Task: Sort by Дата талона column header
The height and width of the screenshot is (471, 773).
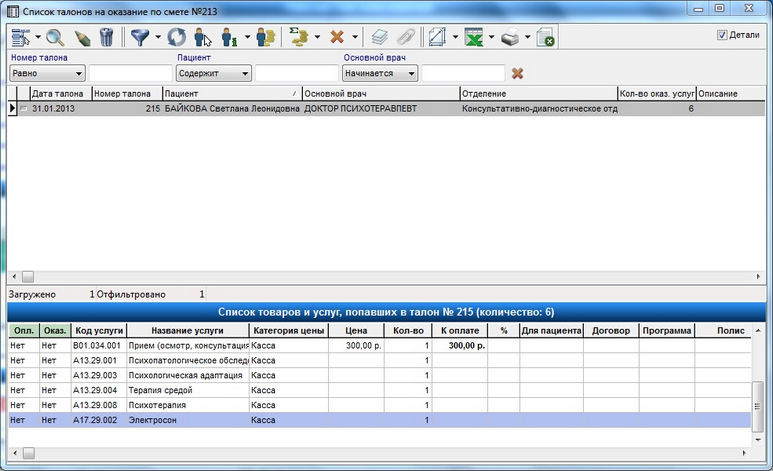Action: pos(61,94)
